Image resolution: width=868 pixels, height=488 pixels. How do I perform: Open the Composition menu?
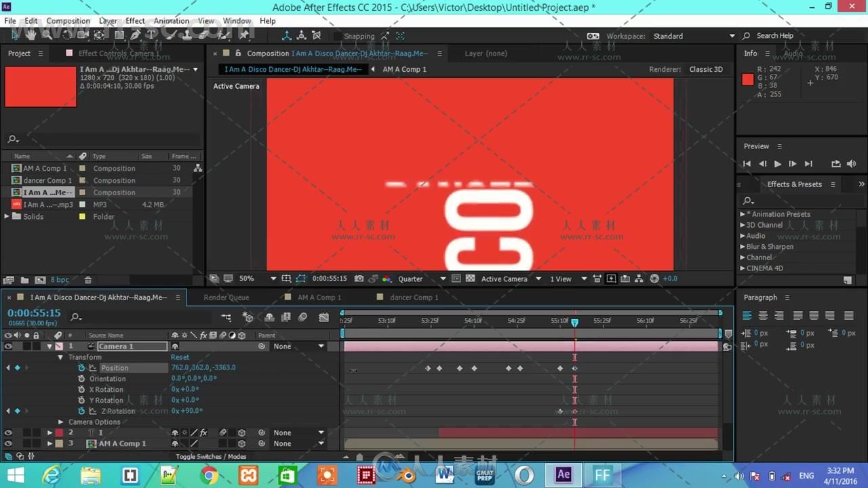(x=68, y=21)
